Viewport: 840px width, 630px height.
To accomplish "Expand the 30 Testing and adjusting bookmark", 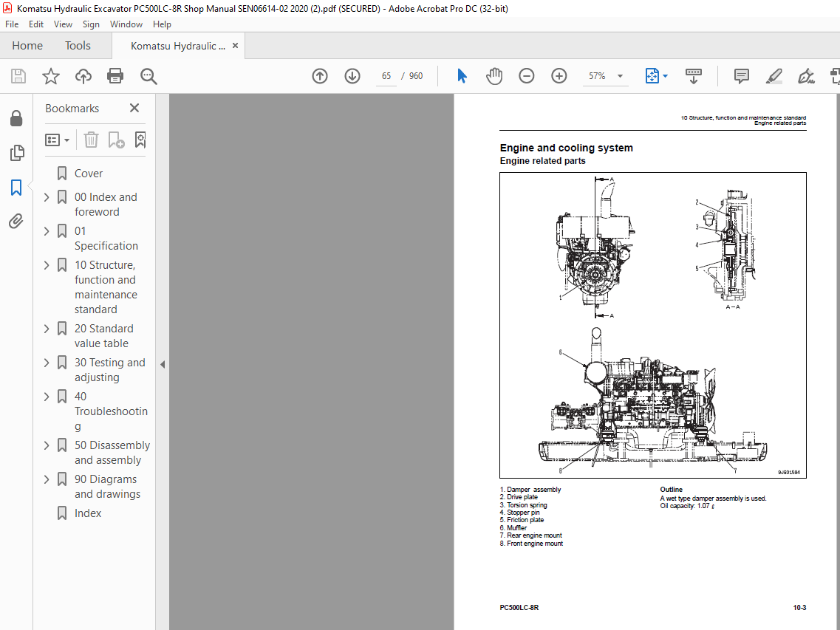I will (x=47, y=363).
